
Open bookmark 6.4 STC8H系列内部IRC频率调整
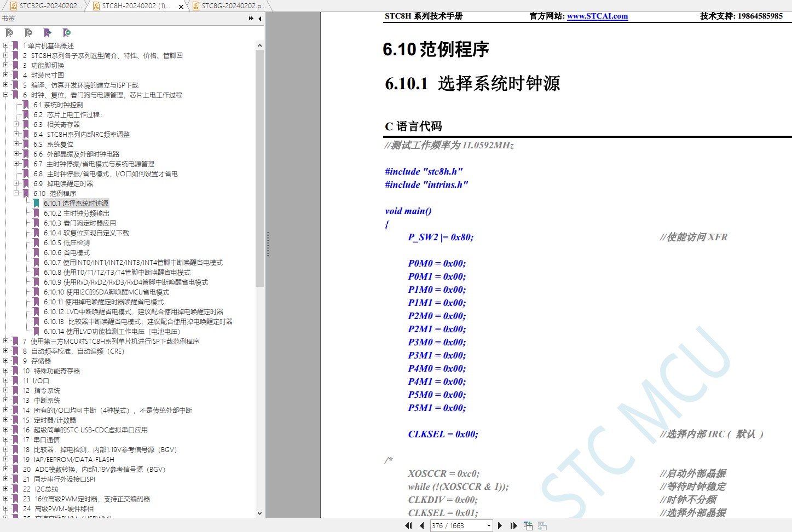click(81, 135)
